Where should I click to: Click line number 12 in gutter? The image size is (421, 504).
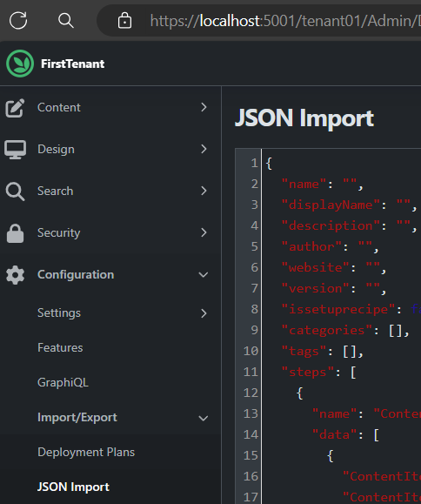(x=251, y=393)
